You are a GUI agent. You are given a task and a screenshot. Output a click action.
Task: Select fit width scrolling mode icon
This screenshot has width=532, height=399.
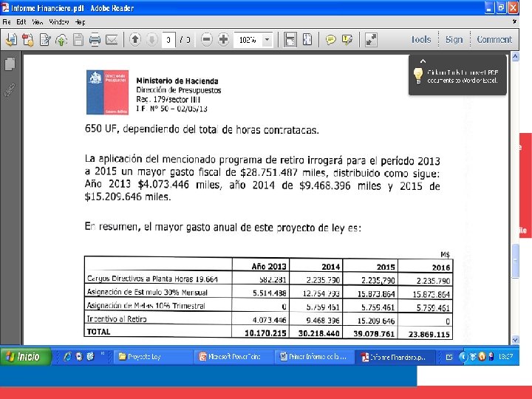(290, 40)
